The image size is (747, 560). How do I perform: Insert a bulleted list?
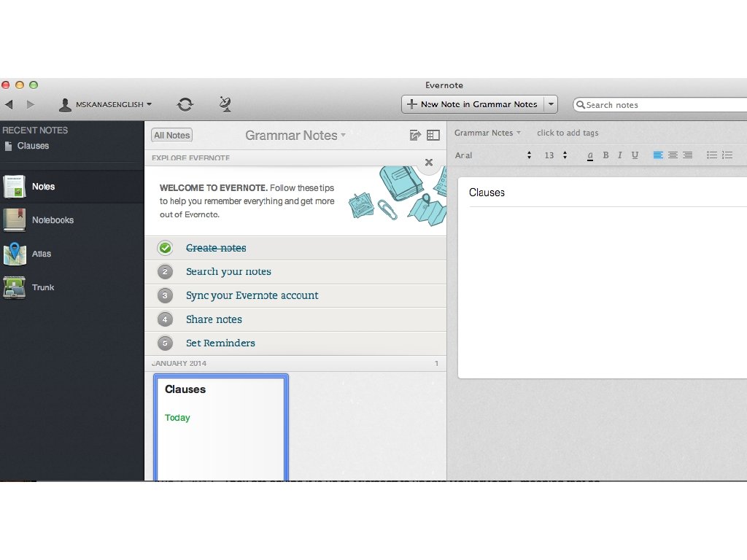tap(712, 155)
